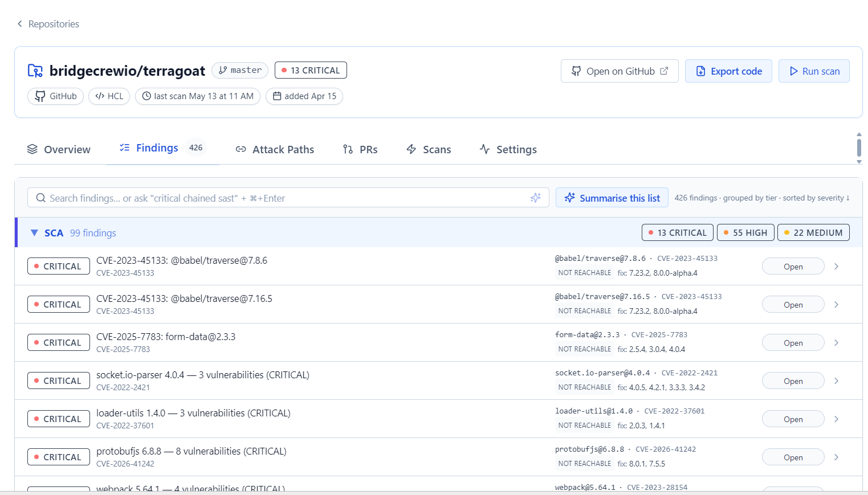
Task: Switch to the Scans tab
Action: point(429,149)
